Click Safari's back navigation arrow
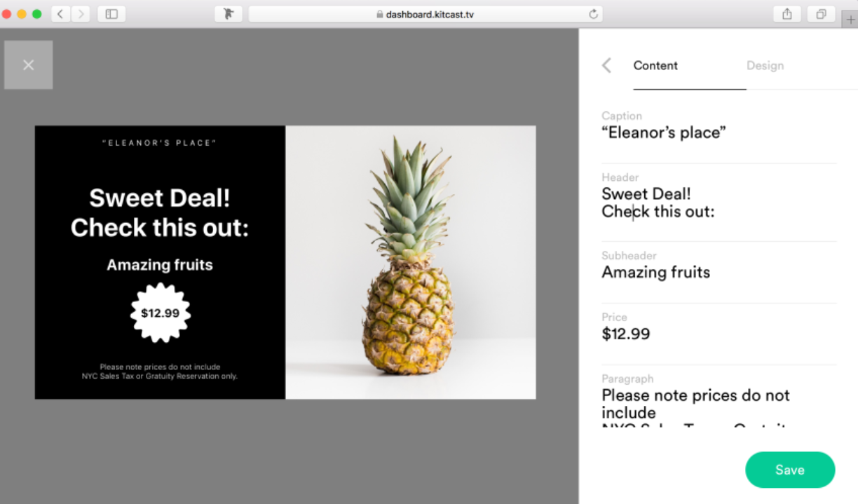Image resolution: width=858 pixels, height=504 pixels. coord(60,14)
